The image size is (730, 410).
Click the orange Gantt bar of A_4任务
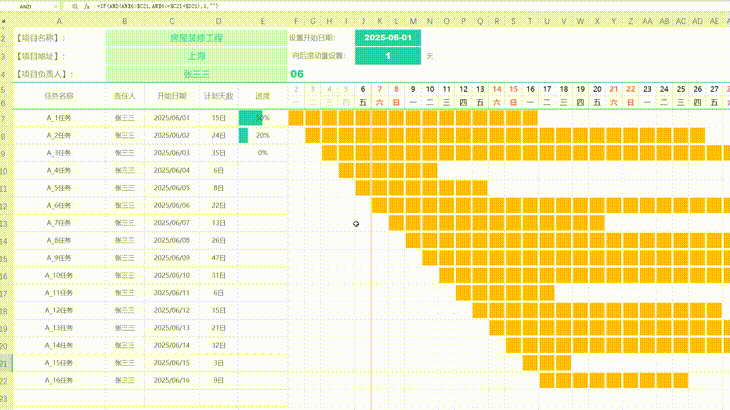click(388, 170)
